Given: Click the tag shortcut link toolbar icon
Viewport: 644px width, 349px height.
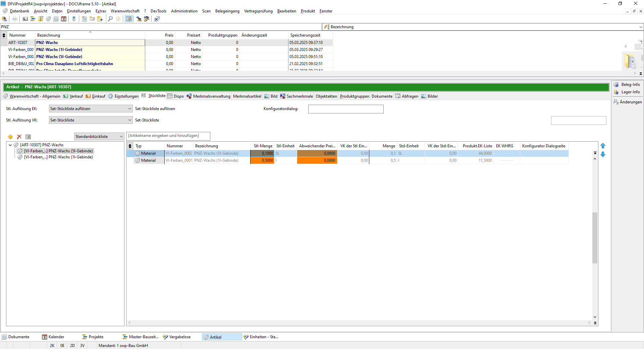Looking at the screenshot, I should point(157,19).
